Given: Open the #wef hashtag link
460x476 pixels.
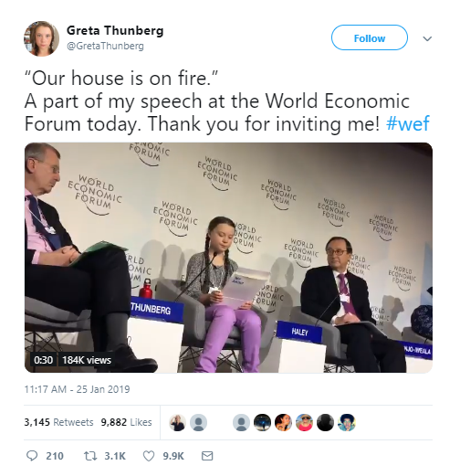Looking at the screenshot, I should coord(407,123).
